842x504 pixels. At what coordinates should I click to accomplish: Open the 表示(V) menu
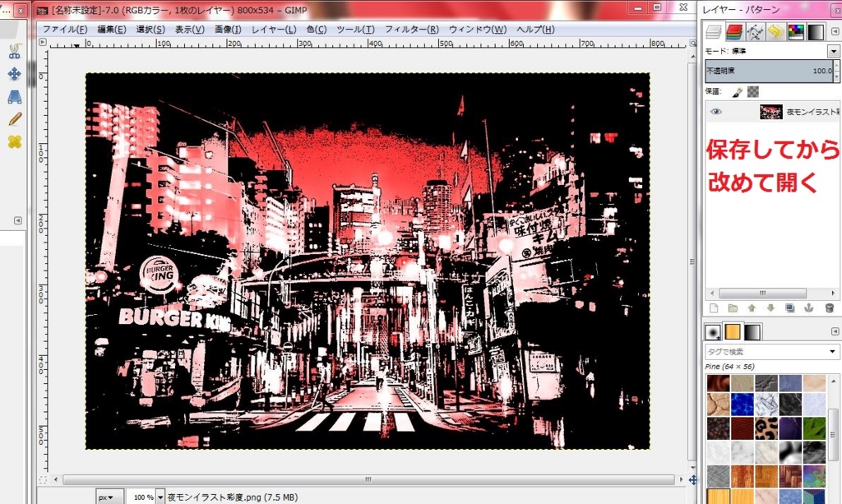click(190, 30)
